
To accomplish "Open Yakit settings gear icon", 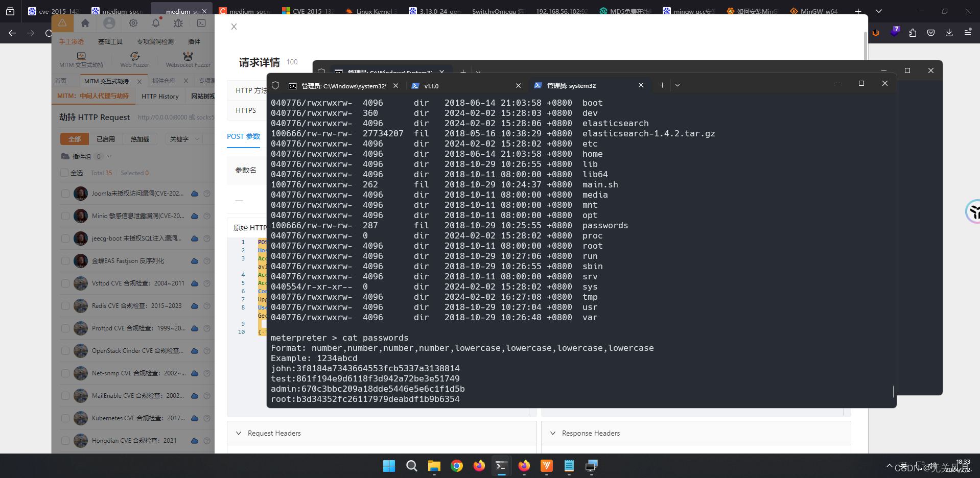I will (x=133, y=23).
